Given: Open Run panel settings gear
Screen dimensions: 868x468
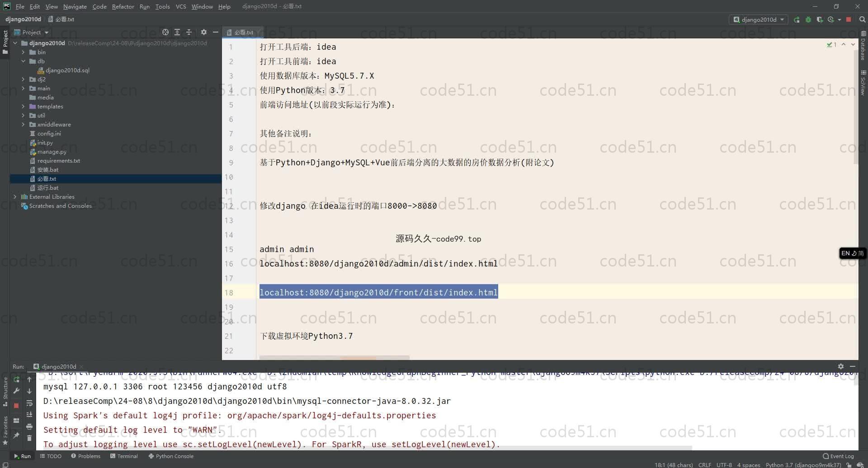Looking at the screenshot, I should click(840, 366).
